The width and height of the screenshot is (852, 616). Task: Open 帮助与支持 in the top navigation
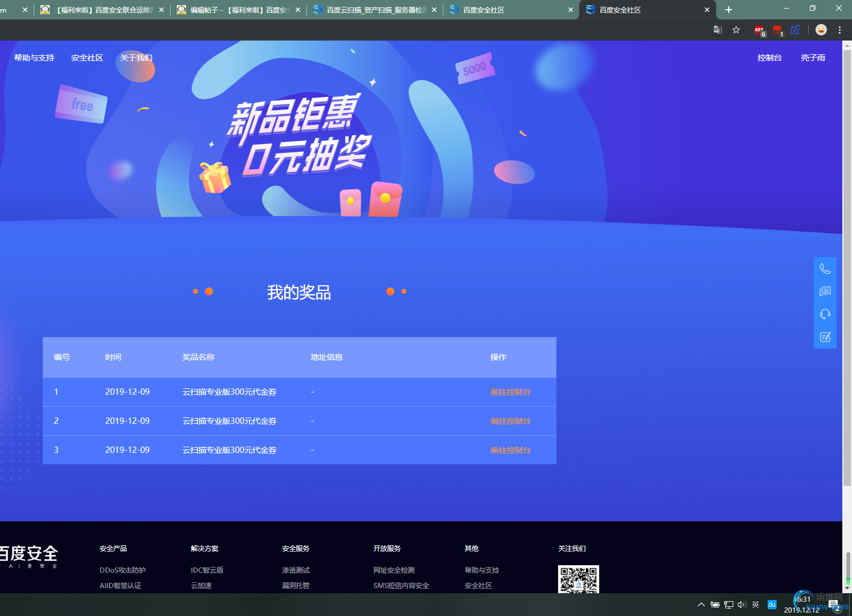point(34,58)
